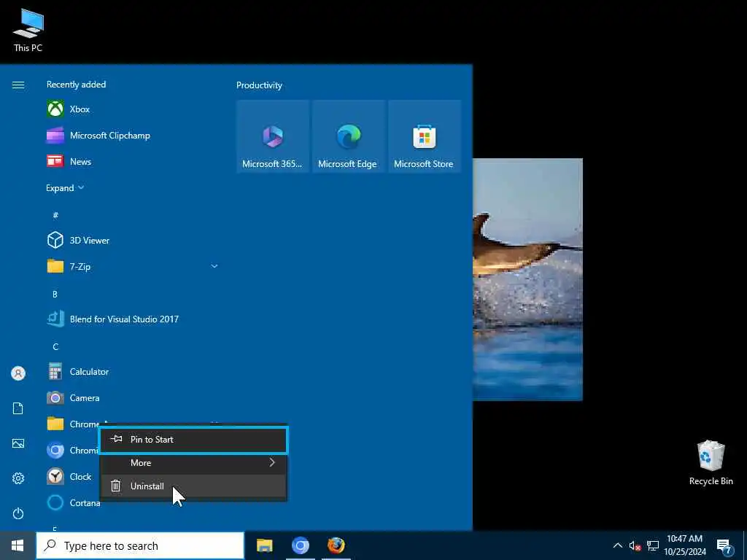Image resolution: width=747 pixels, height=560 pixels.
Task: Expand the Recently added list
Action: (65, 188)
